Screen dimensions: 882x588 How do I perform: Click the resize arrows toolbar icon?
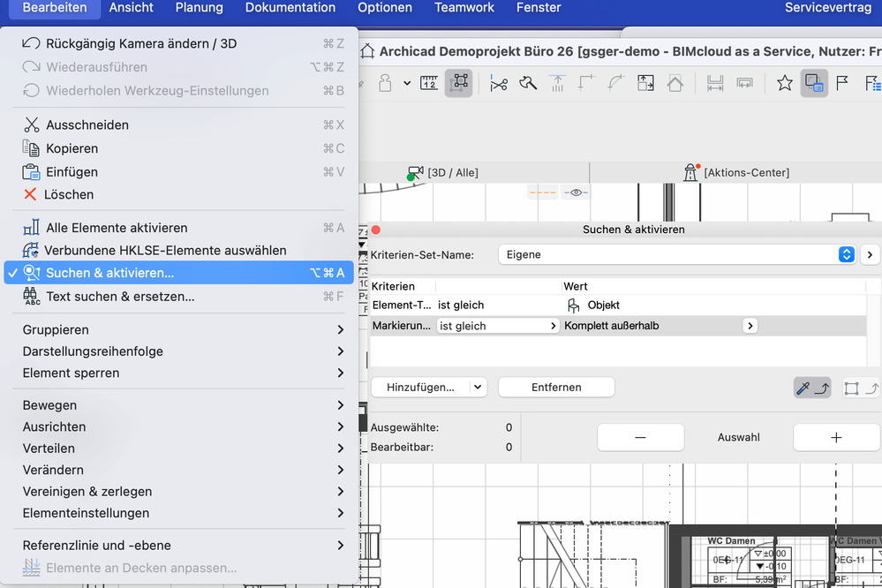tap(645, 83)
